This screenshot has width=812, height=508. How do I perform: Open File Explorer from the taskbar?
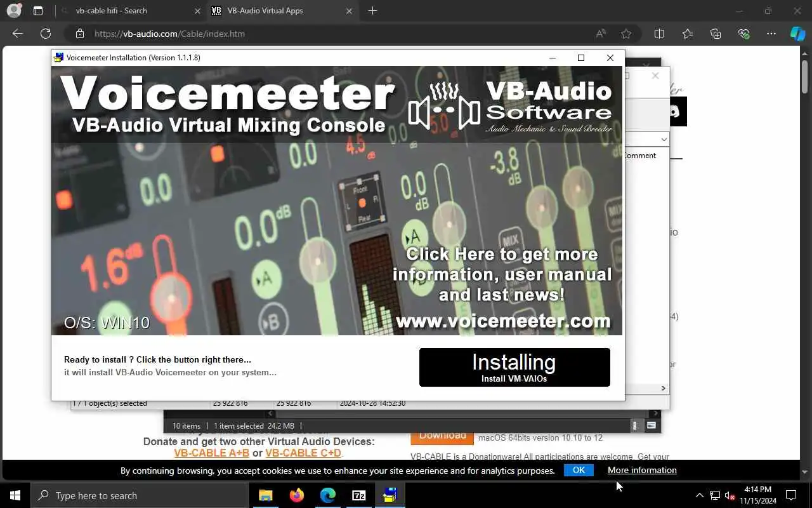coord(266,495)
